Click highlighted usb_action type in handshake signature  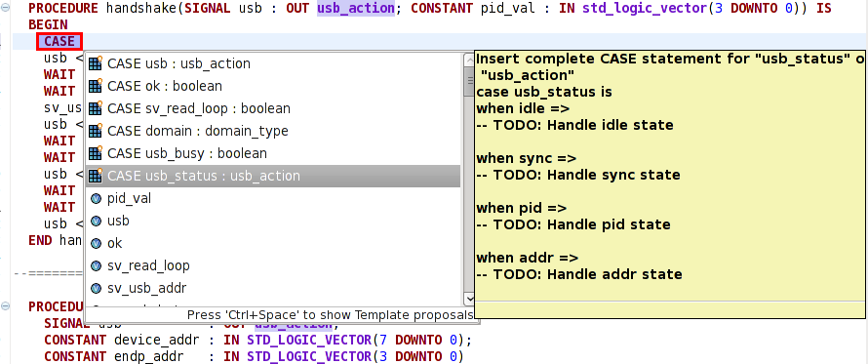tap(355, 9)
